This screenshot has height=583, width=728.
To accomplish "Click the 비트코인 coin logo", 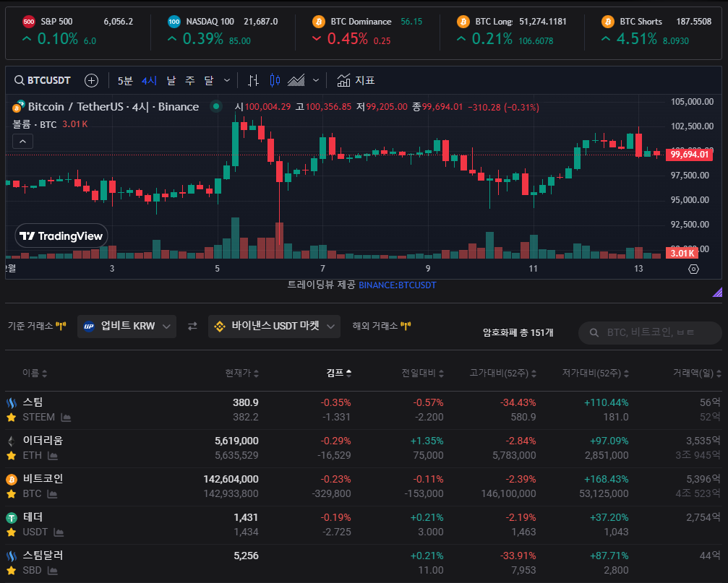I will pos(12,479).
